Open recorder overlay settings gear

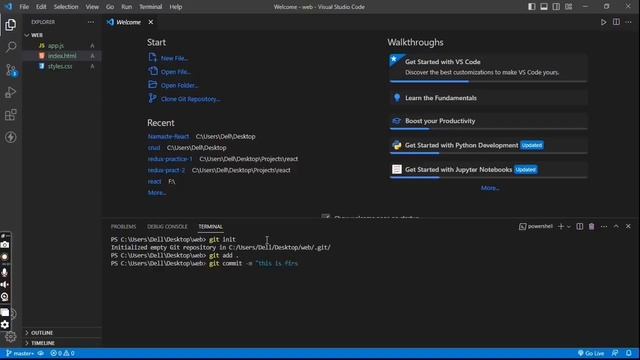coord(5,324)
